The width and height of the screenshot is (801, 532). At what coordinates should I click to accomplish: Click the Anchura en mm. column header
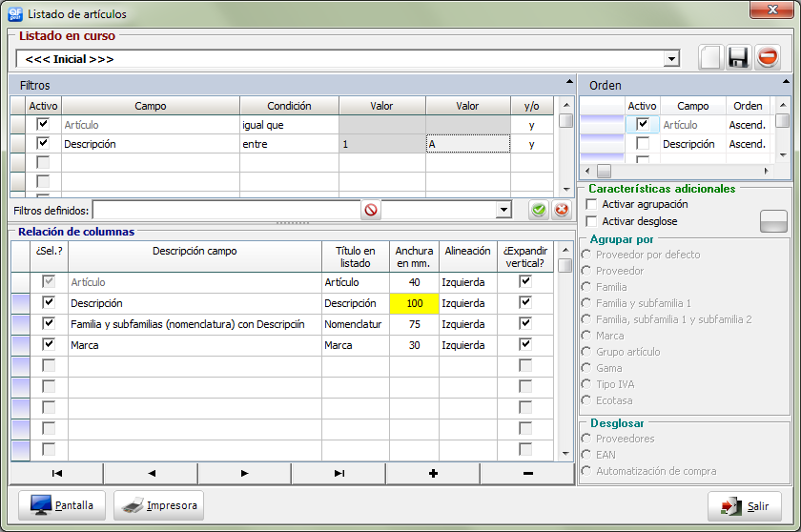point(414,256)
